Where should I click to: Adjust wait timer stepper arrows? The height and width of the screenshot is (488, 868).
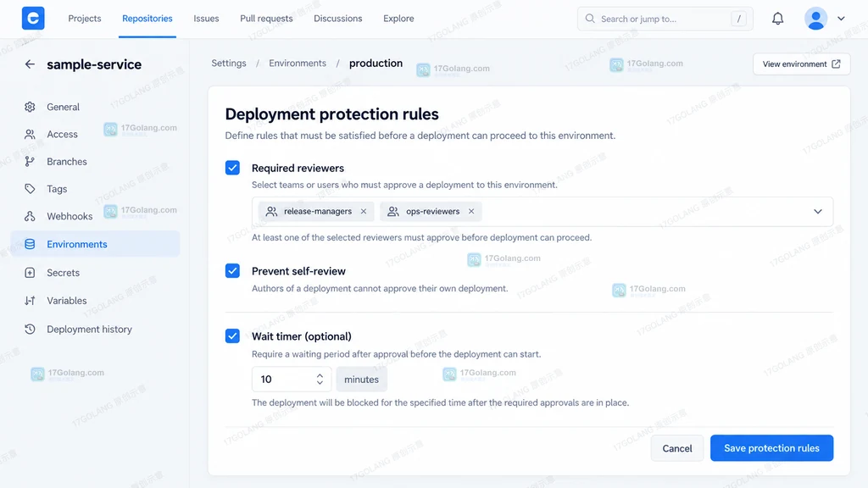pos(320,379)
